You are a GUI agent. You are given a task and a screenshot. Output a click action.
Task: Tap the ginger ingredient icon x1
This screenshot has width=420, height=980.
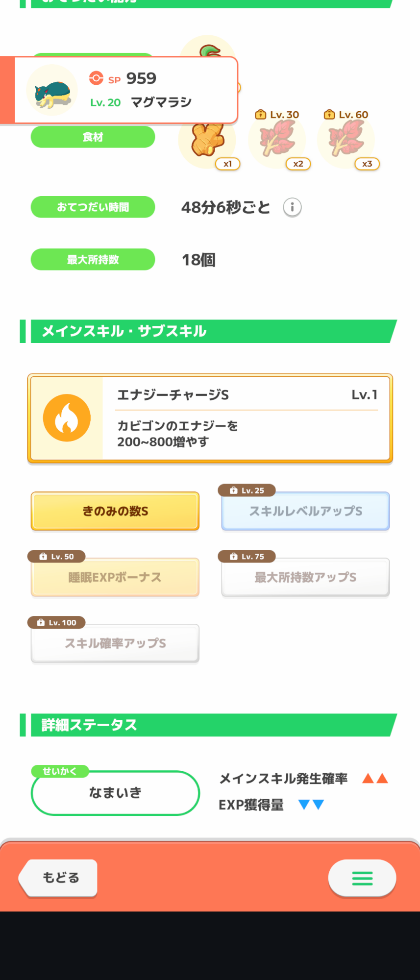click(208, 142)
